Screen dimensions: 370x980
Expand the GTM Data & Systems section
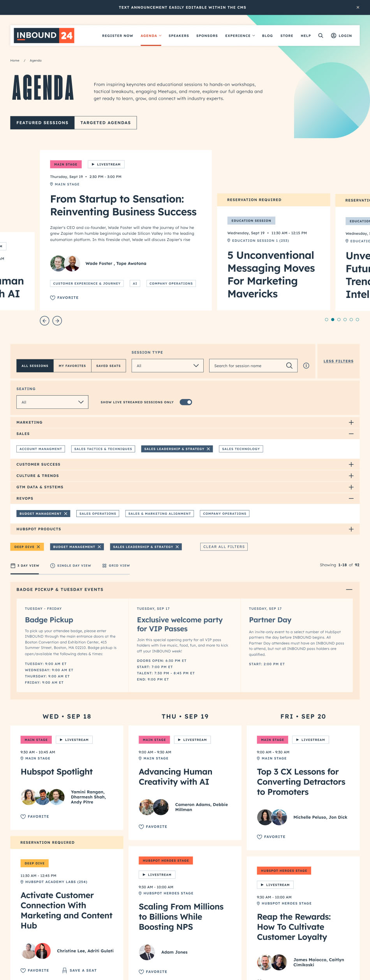(351, 487)
